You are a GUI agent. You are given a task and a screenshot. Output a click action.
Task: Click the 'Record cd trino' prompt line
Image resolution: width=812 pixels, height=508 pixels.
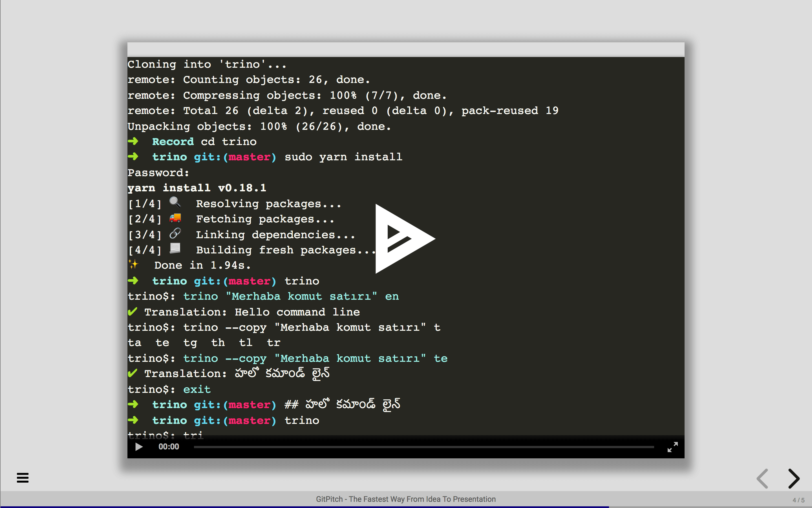tap(192, 142)
